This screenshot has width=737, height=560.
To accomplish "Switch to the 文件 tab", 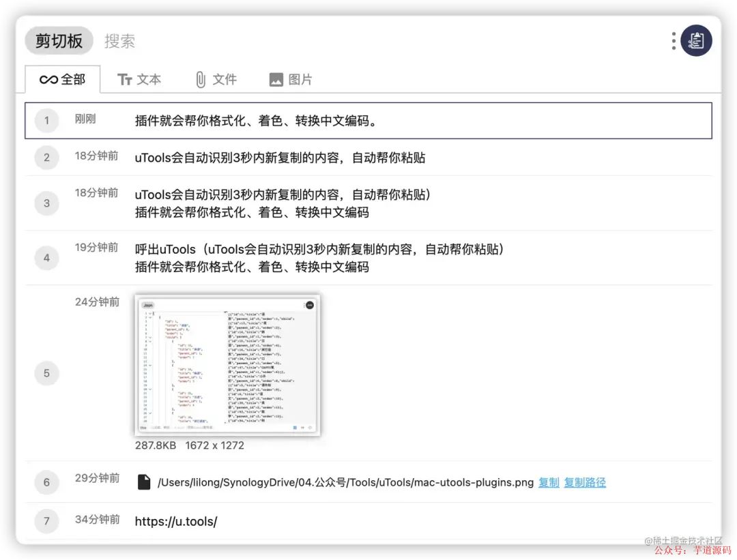I will click(x=216, y=79).
